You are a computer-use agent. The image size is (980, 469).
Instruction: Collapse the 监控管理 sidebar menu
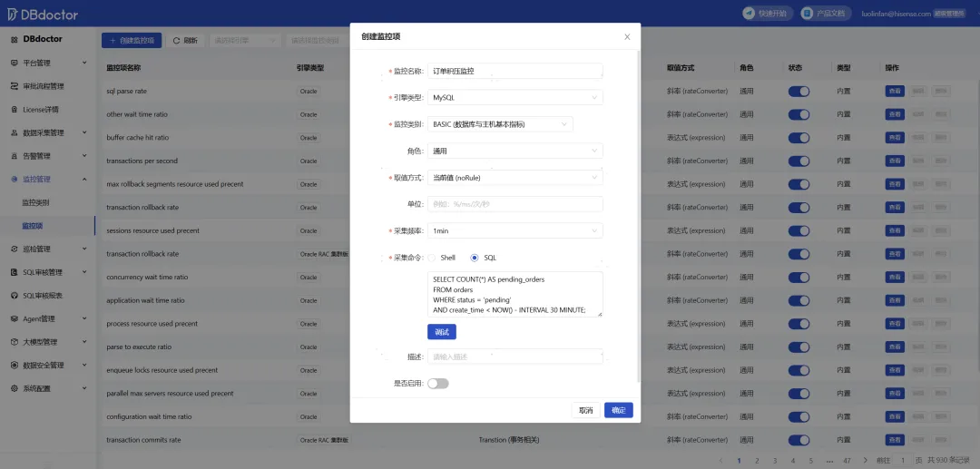49,180
